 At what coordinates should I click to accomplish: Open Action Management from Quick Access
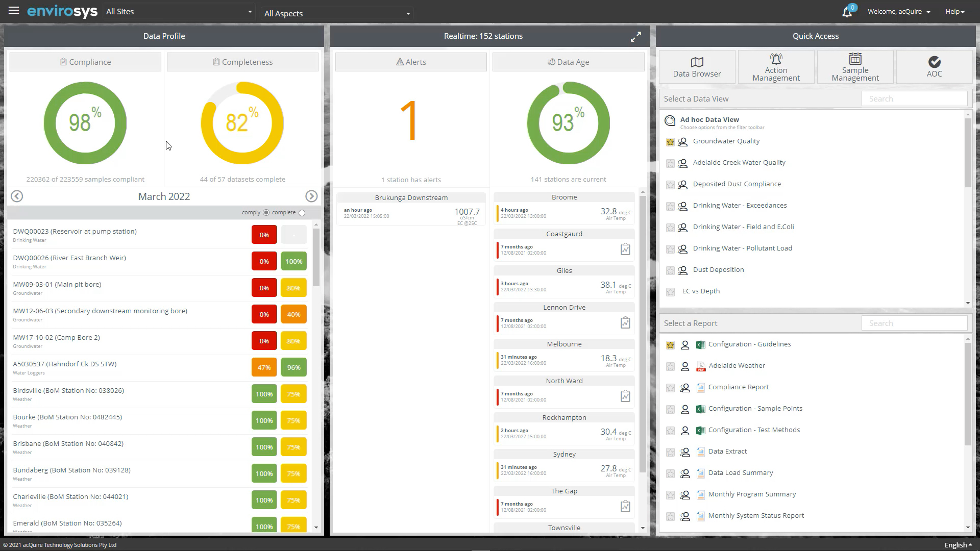(776, 67)
